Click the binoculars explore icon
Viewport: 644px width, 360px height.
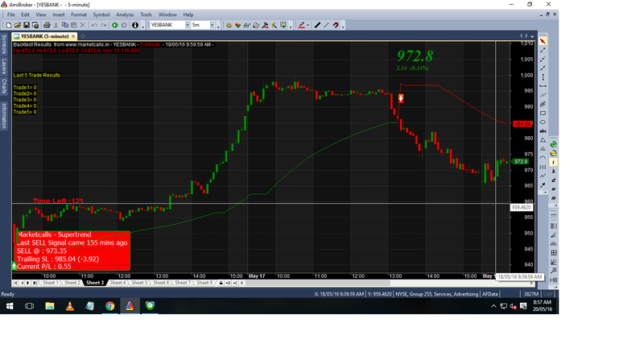pyautogui.click(x=247, y=25)
